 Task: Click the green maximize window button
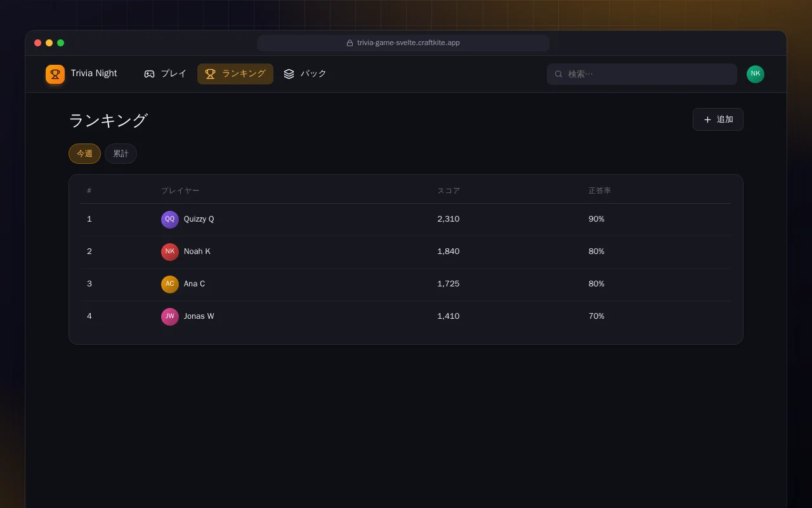click(x=60, y=43)
